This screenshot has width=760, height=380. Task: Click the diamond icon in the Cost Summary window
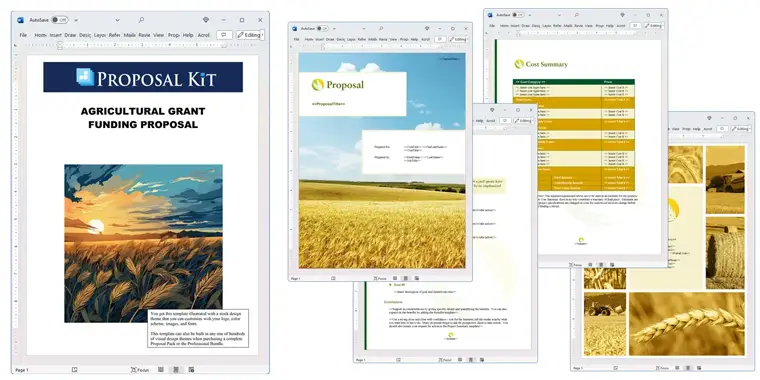622,15
